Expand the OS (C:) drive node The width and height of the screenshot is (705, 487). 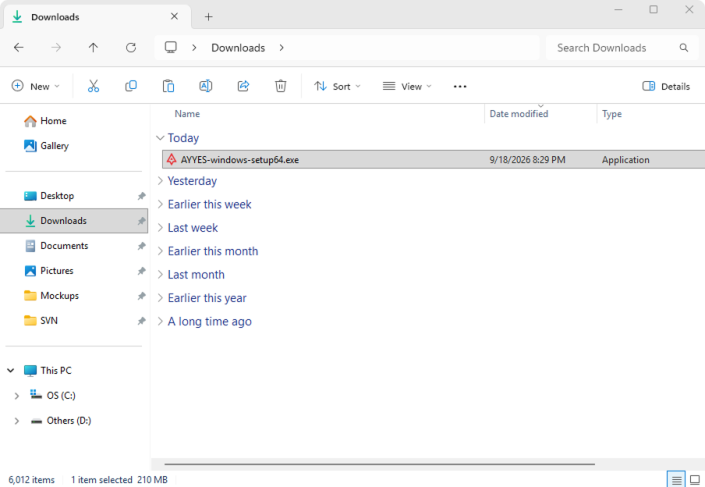tap(17, 396)
